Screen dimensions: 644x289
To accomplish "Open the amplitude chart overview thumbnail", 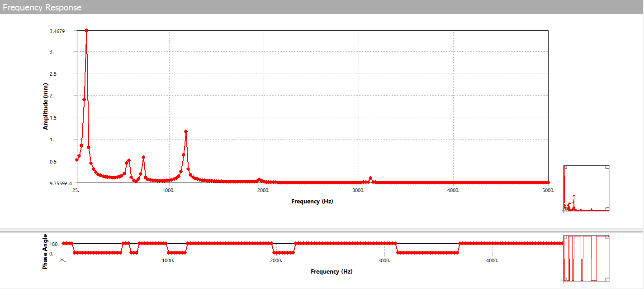I will [x=586, y=188].
